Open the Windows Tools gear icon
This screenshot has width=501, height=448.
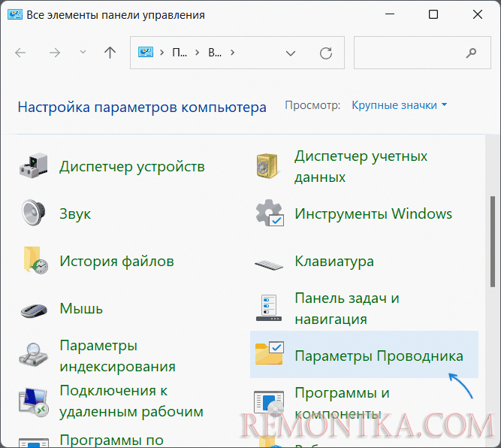[x=268, y=214]
